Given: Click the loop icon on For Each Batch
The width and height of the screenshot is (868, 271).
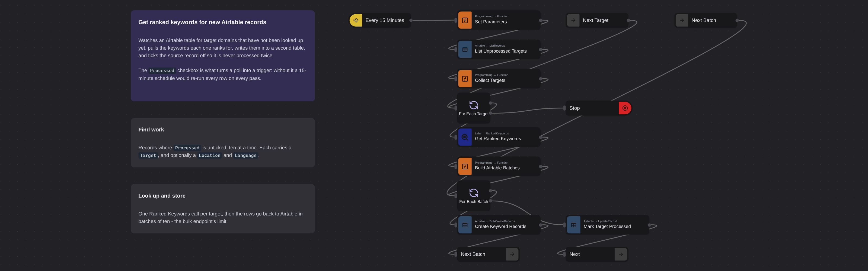Looking at the screenshot, I should [x=473, y=193].
